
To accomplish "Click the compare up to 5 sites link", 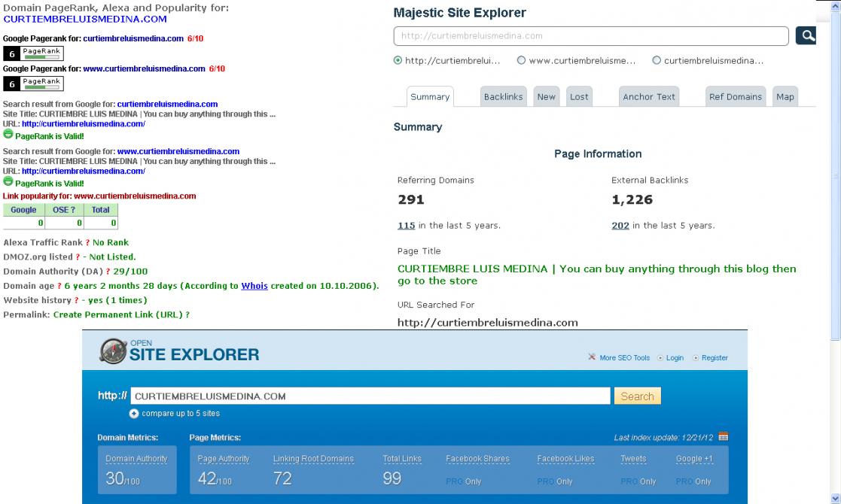I will point(181,414).
